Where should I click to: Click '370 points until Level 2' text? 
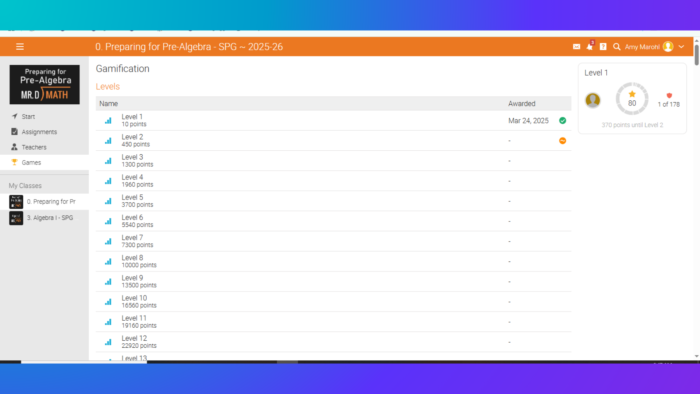tap(632, 125)
